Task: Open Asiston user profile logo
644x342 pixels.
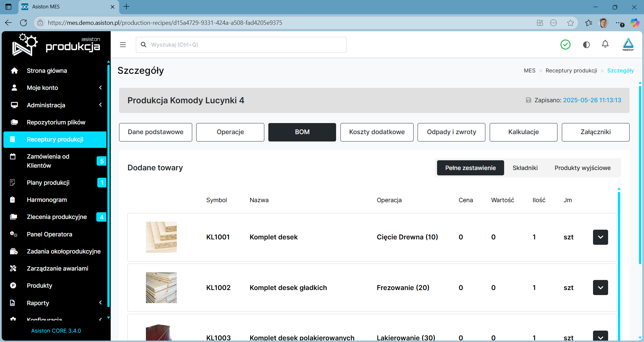Action: (628, 44)
